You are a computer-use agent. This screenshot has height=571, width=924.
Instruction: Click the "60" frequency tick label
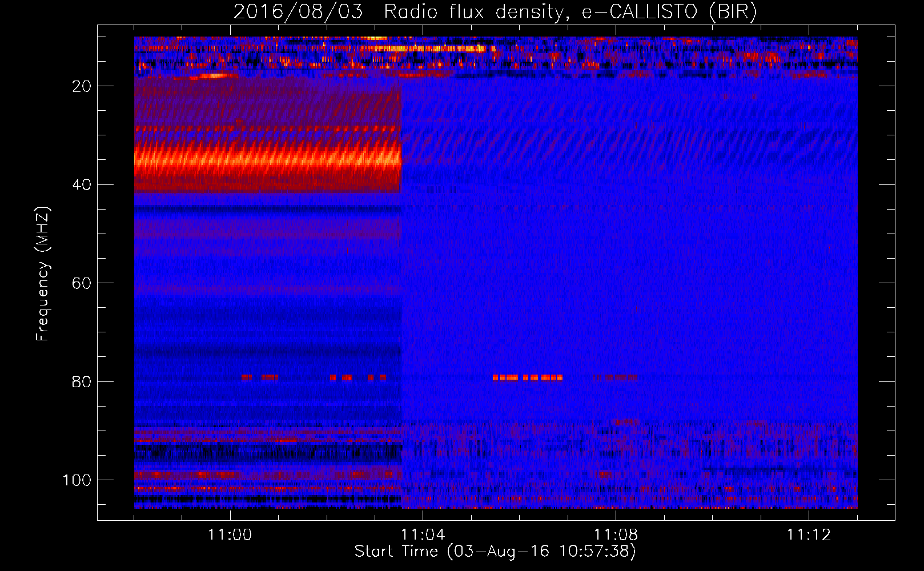[x=82, y=283]
